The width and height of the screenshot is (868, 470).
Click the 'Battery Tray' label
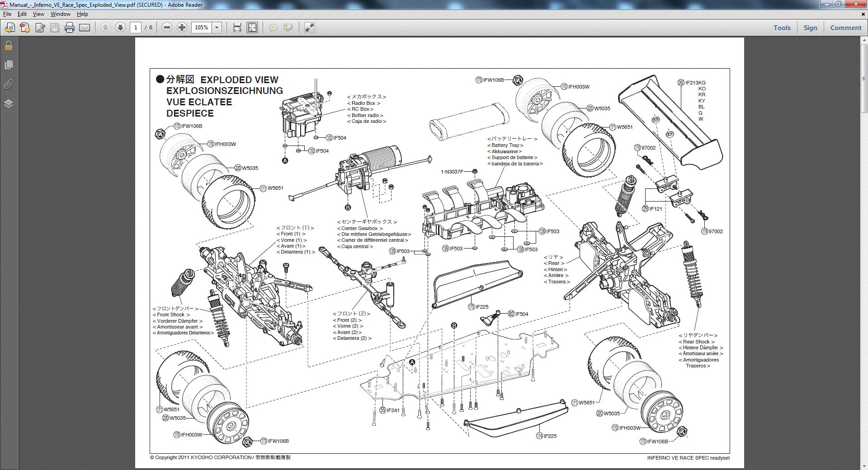505,145
